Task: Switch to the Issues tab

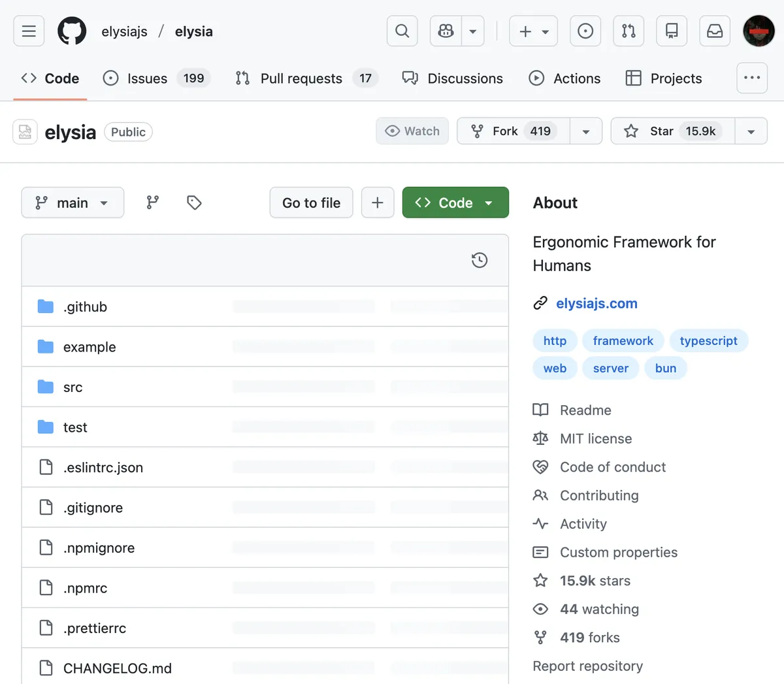Action: (x=147, y=78)
